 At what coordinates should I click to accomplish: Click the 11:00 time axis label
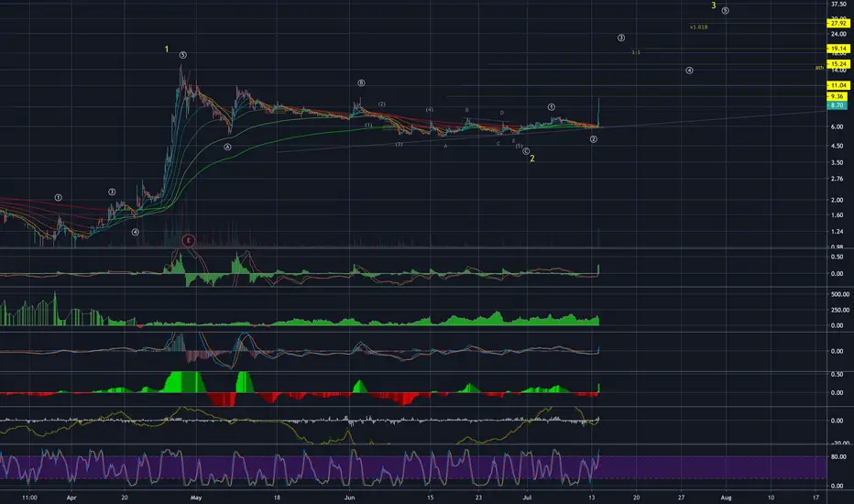[x=29, y=498]
